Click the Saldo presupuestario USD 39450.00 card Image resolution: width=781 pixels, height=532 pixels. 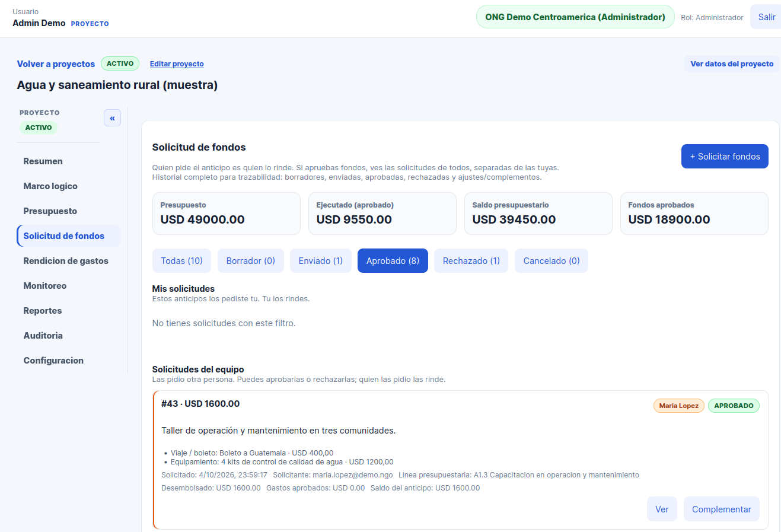(538, 214)
